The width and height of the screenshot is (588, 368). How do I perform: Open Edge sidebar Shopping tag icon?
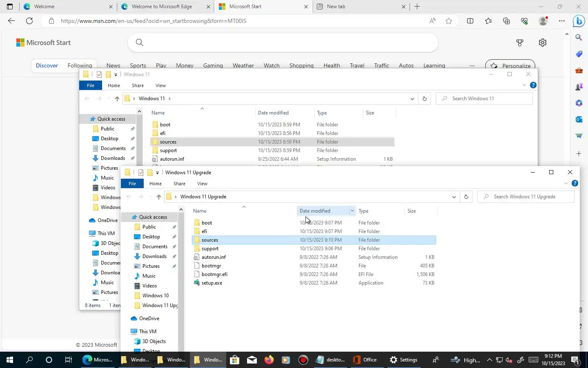[x=579, y=54]
